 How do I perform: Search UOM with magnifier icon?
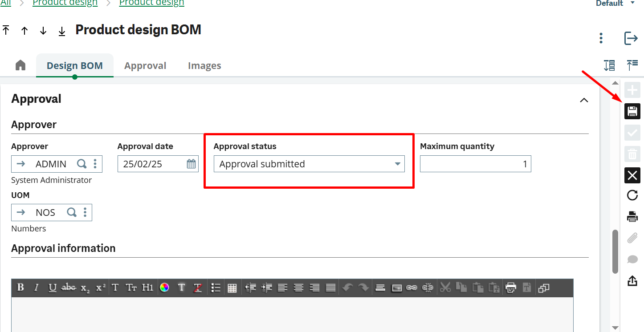pos(71,212)
